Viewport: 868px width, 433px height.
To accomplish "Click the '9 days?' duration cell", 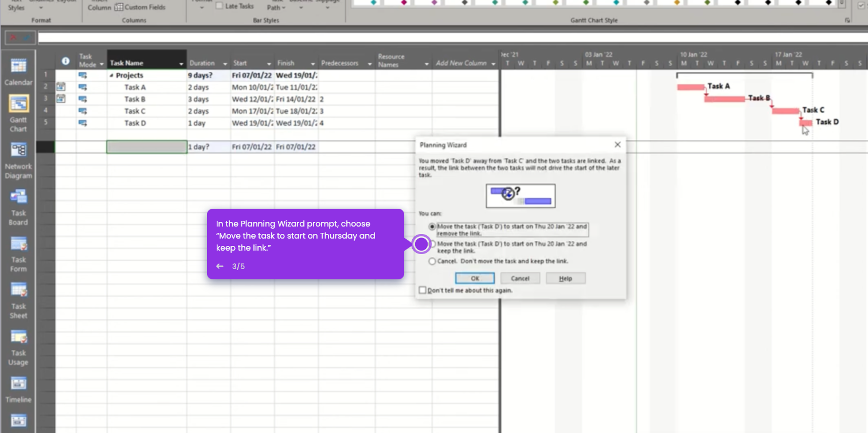I will click(209, 75).
